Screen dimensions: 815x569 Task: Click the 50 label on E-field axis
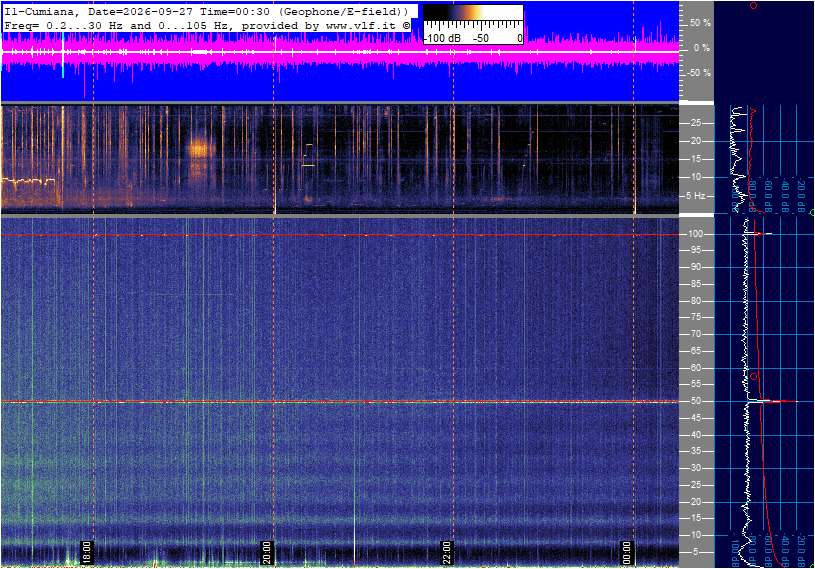coord(695,401)
